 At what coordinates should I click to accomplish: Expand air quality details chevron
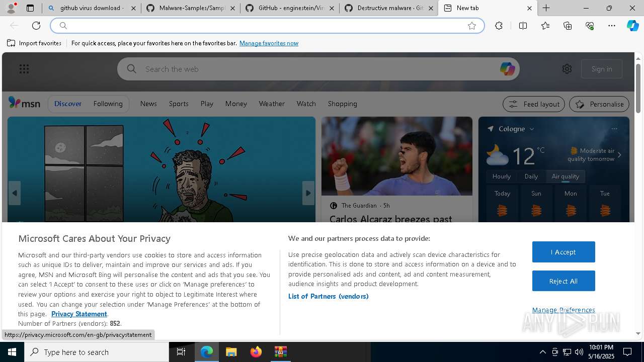tap(619, 155)
